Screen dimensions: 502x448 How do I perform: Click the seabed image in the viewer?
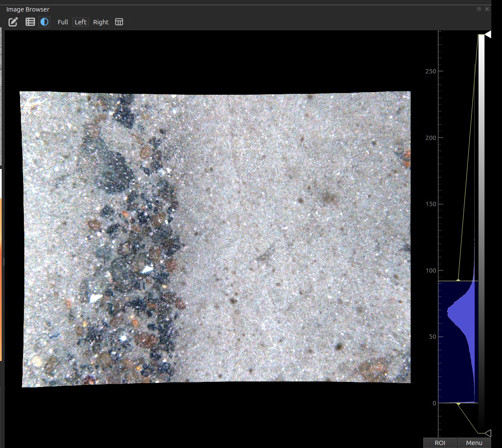pyautogui.click(x=216, y=239)
